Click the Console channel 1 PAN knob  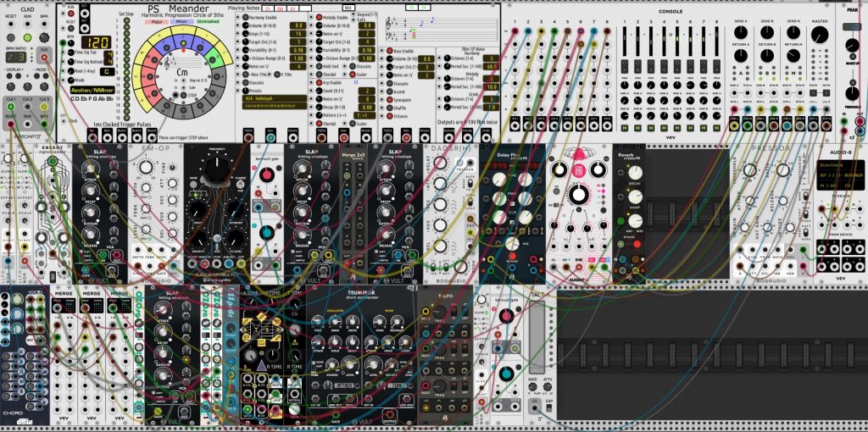click(x=625, y=86)
